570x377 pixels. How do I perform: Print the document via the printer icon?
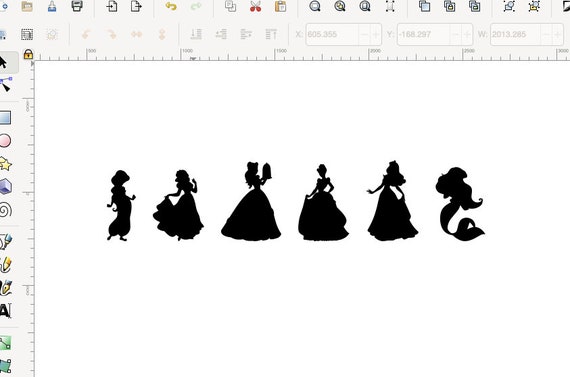click(77, 6)
